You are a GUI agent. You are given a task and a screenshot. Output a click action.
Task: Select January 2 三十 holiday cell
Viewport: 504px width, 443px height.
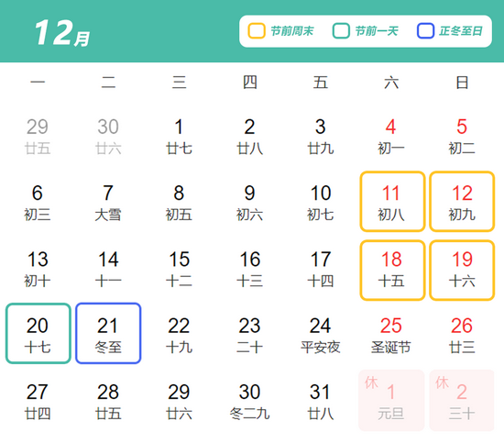coord(462,400)
